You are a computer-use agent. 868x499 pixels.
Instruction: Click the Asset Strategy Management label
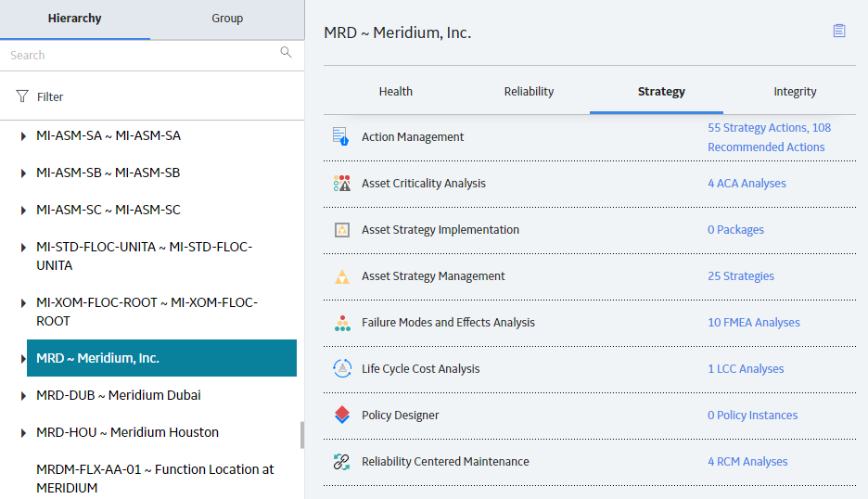point(433,276)
